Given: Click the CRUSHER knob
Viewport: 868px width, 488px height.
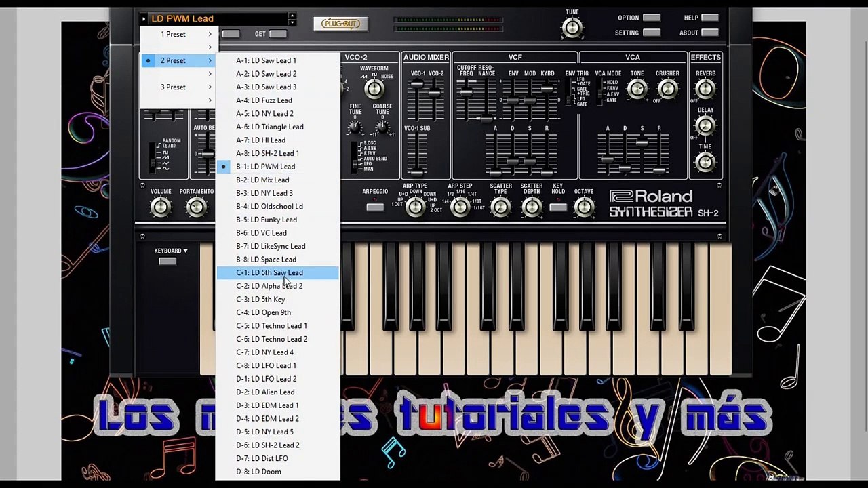Looking at the screenshot, I should (x=667, y=89).
